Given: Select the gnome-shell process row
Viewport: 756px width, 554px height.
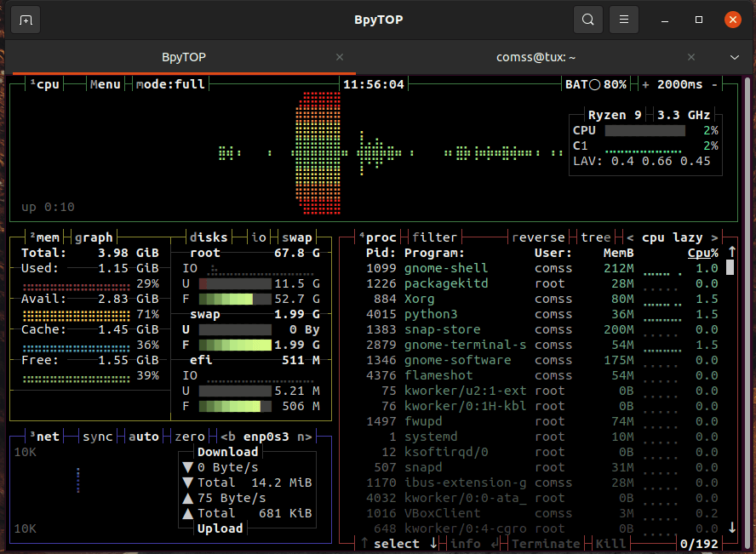Looking at the screenshot, I should tap(446, 268).
